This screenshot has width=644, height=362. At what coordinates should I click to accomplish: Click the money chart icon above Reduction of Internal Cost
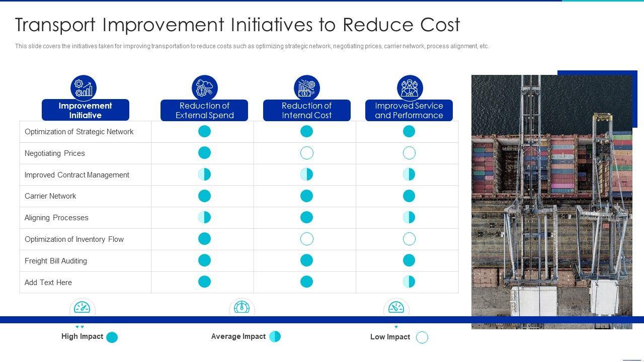tap(306, 88)
